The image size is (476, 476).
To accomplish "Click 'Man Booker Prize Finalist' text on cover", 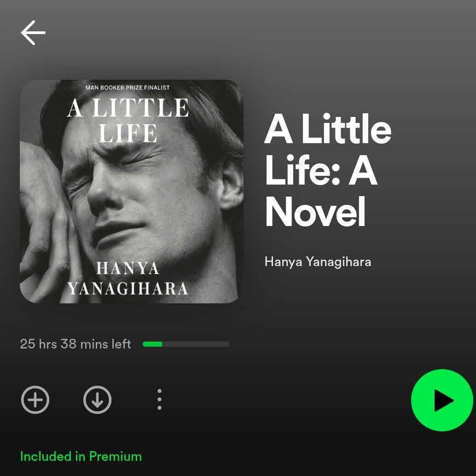I will pyautogui.click(x=128, y=87).
